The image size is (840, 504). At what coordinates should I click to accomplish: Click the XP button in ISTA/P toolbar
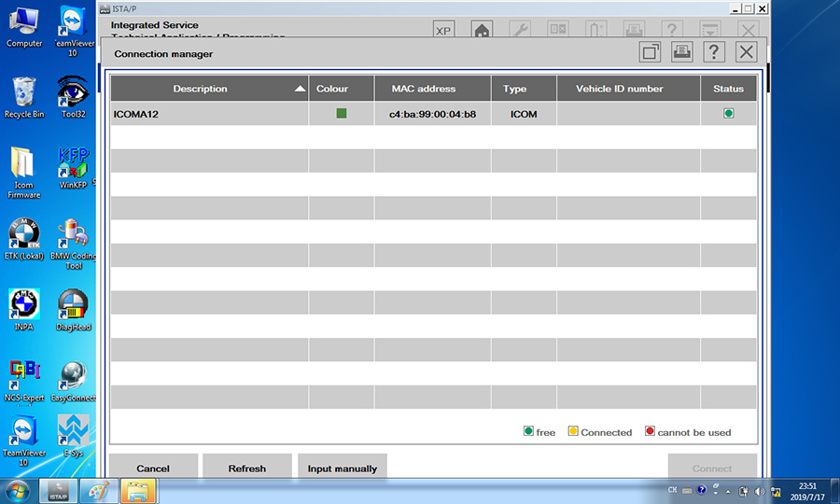[443, 30]
